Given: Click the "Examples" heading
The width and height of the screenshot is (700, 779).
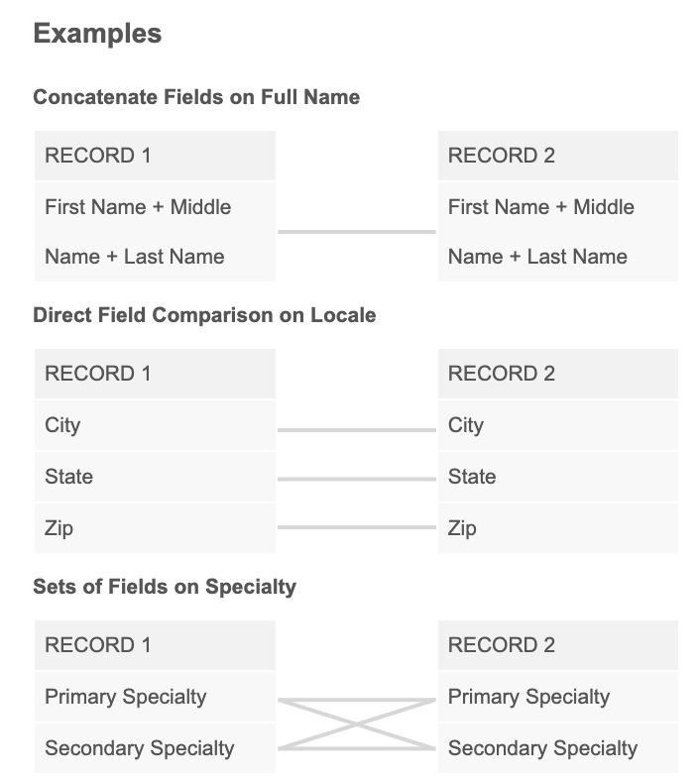Looking at the screenshot, I should click(x=97, y=34).
